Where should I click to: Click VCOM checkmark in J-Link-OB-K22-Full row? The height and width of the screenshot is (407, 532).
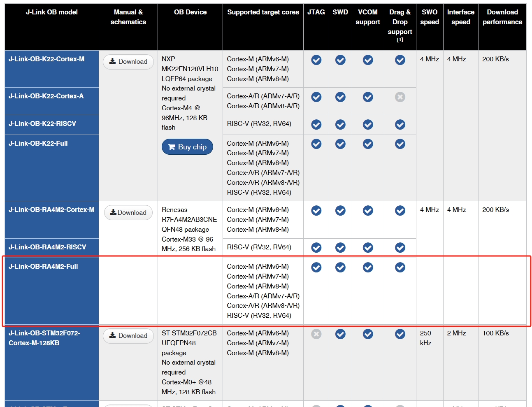[x=368, y=144]
